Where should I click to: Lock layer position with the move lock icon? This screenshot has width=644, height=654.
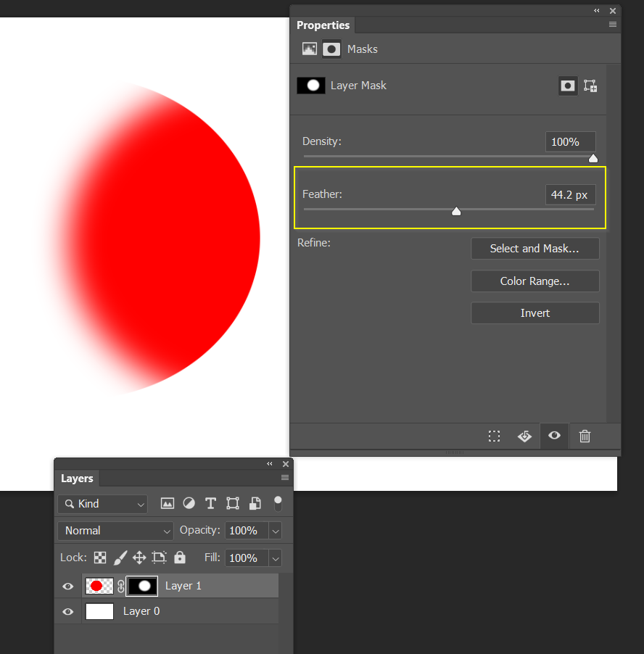coord(140,558)
